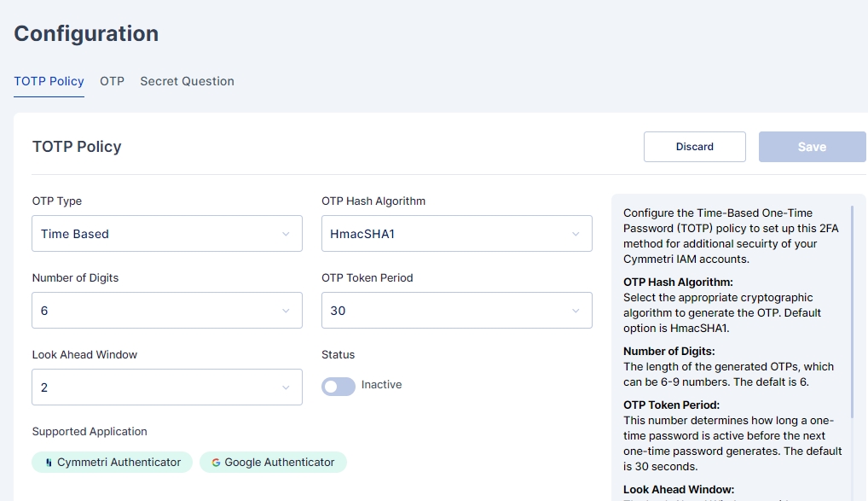
Task: Select the Cymmetri Authenticator chip label
Action: pos(119,463)
